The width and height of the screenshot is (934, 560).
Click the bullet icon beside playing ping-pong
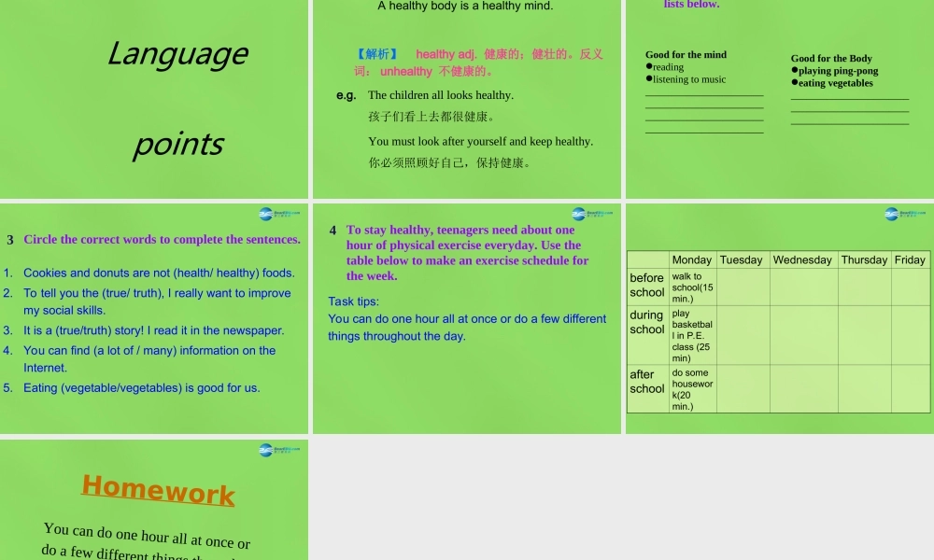tap(793, 69)
